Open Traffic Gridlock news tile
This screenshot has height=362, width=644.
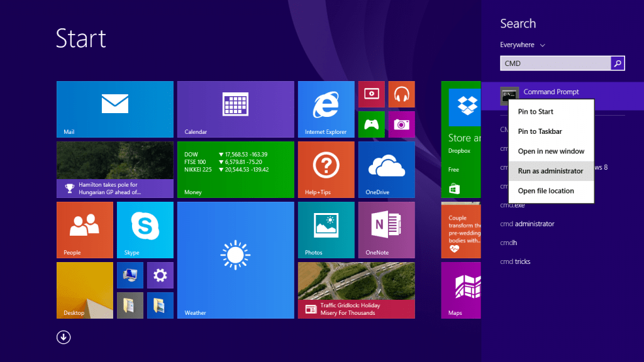357,290
